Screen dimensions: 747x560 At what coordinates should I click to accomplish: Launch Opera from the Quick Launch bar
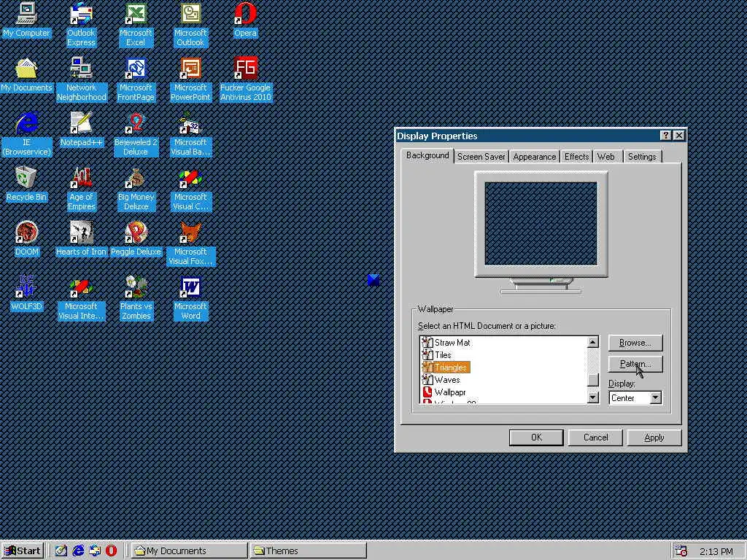click(111, 551)
